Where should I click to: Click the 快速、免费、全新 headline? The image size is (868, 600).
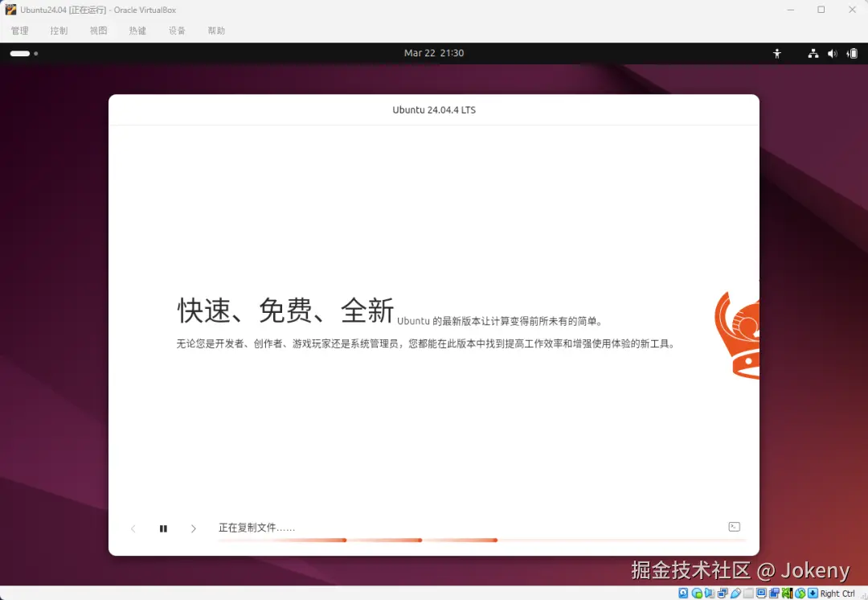(285, 310)
